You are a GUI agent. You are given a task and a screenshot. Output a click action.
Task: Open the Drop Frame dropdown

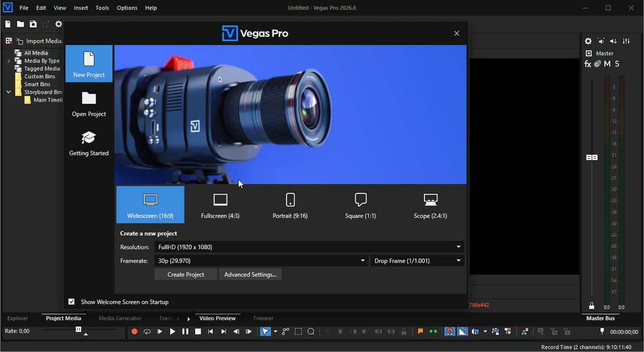[x=418, y=261]
